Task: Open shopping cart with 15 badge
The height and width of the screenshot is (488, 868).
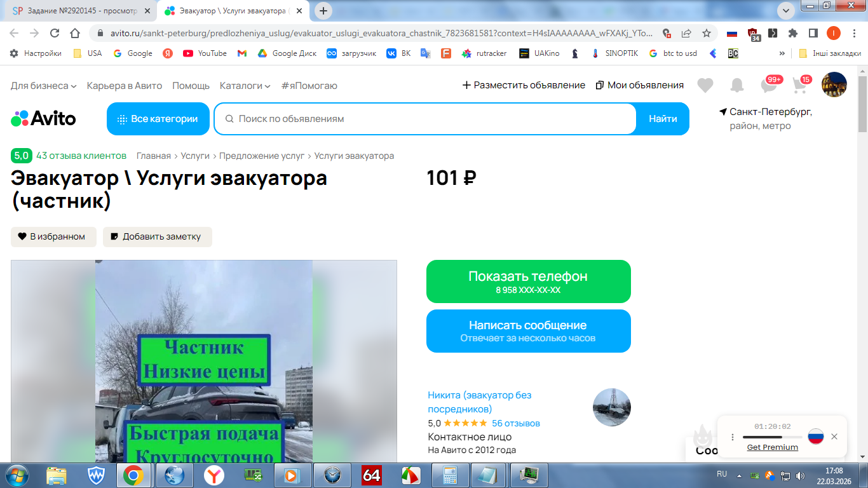Action: pos(801,85)
